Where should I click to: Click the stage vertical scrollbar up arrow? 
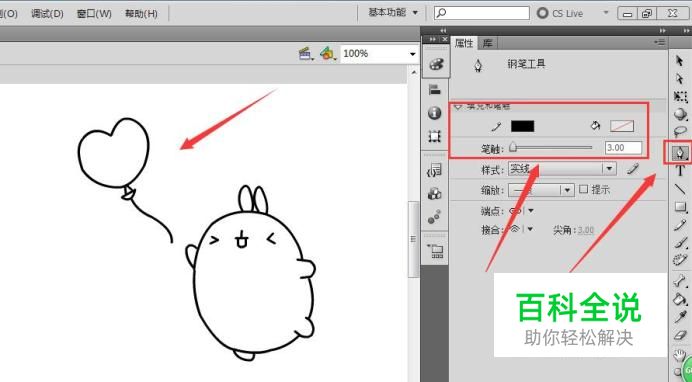(414, 72)
